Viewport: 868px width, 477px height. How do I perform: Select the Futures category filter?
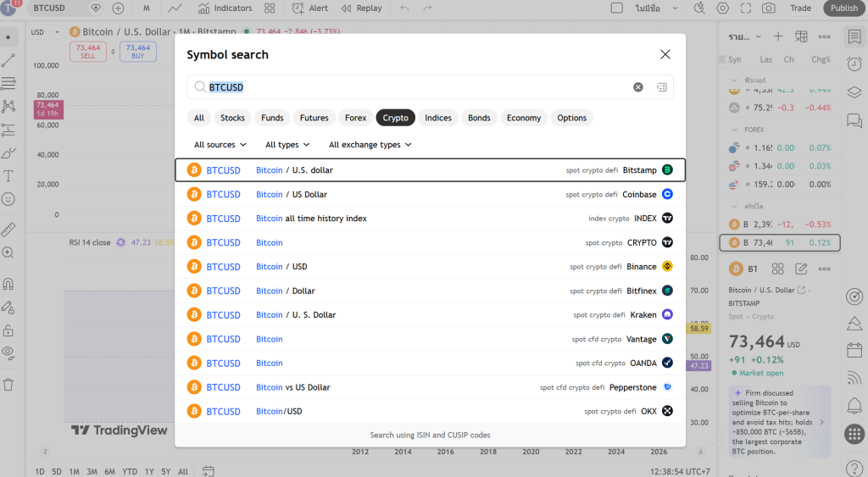314,118
